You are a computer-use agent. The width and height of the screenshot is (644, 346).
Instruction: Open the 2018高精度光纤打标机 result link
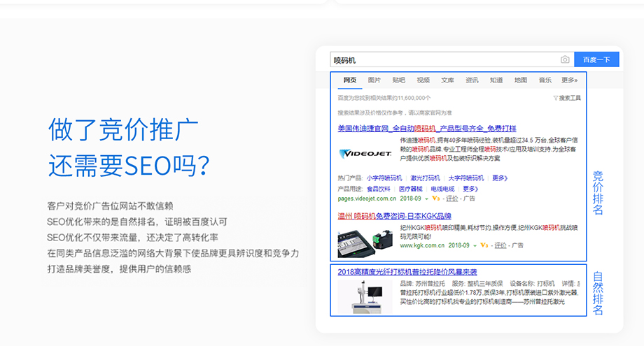(x=407, y=271)
